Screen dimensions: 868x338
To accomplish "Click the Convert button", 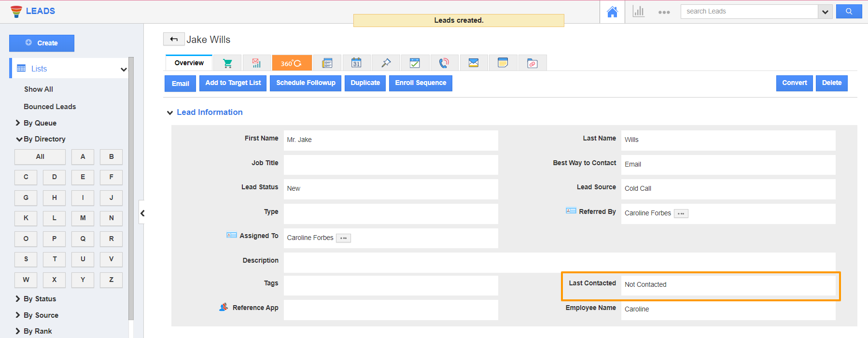I will (794, 83).
